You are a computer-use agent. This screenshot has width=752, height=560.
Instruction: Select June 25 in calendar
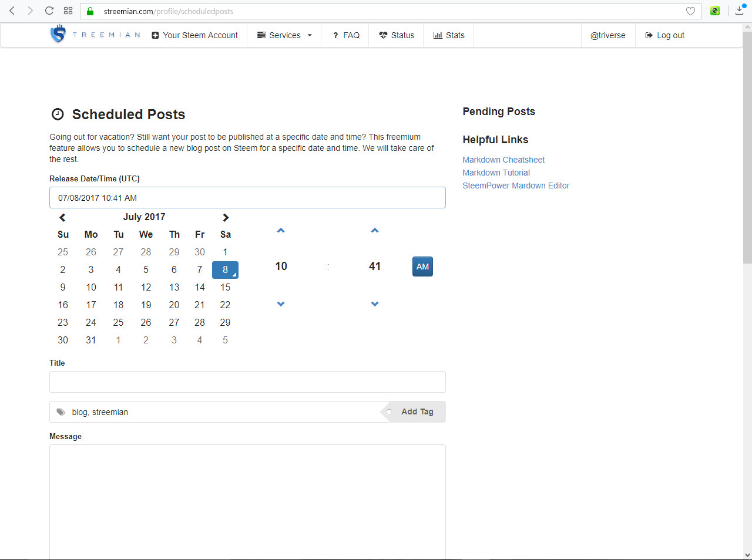pos(63,252)
